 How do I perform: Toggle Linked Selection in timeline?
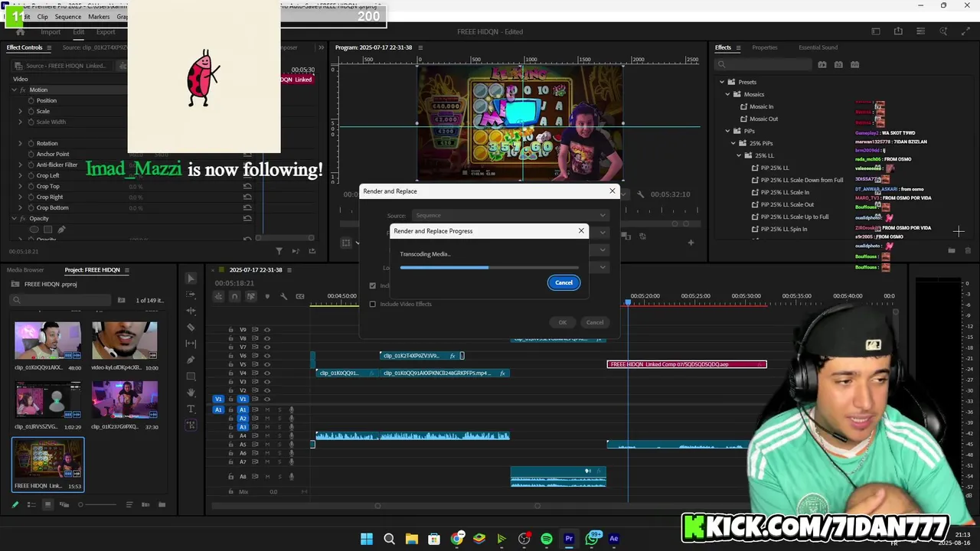pos(250,296)
